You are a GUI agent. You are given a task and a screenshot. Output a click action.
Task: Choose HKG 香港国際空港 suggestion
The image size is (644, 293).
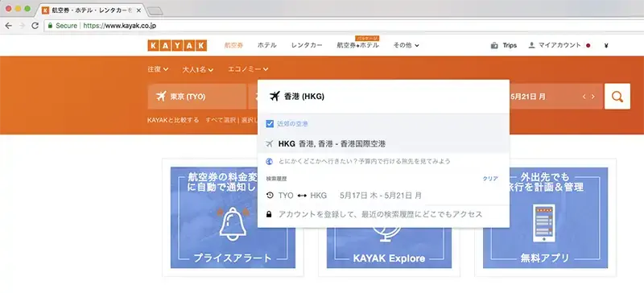coord(383,144)
